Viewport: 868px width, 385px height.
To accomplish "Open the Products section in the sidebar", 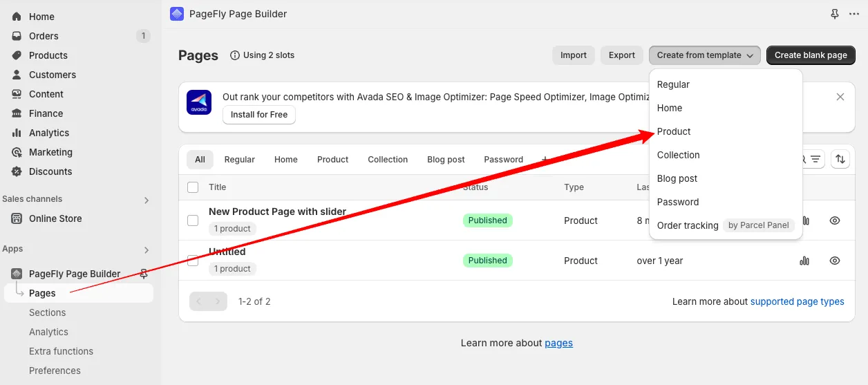I will [48, 55].
